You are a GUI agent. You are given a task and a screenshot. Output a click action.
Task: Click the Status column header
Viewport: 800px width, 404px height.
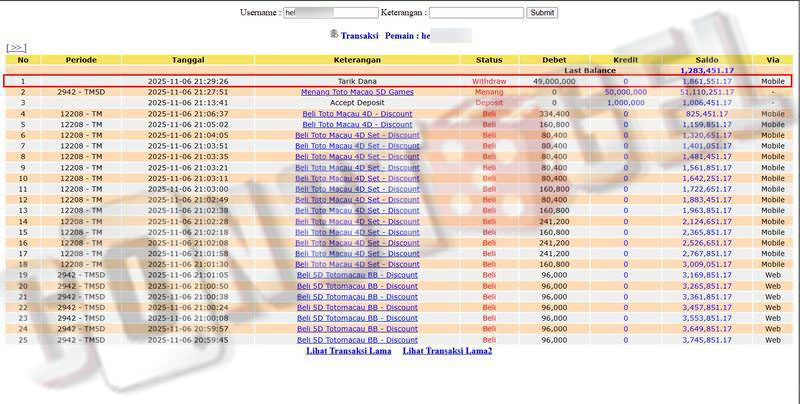point(489,59)
